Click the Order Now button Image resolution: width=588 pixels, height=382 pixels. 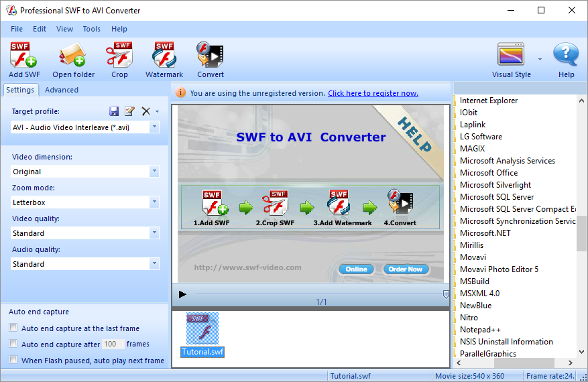[406, 269]
